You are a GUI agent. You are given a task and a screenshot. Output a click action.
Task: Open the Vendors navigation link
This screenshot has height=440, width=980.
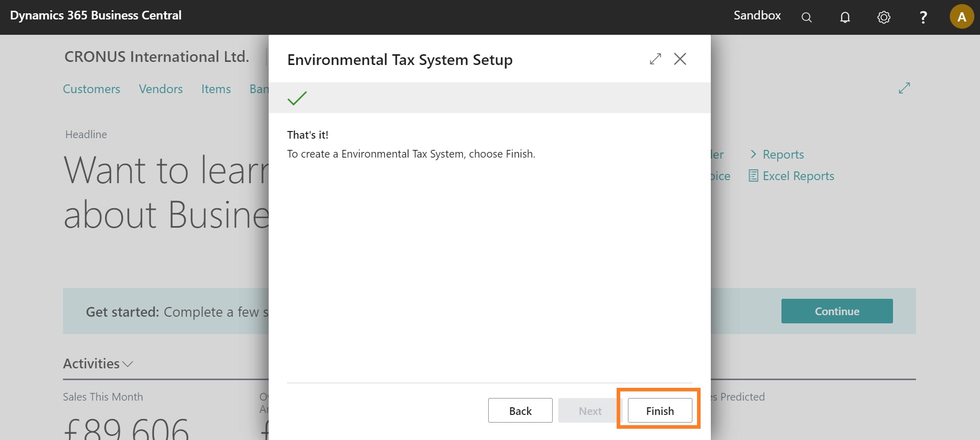click(161, 89)
